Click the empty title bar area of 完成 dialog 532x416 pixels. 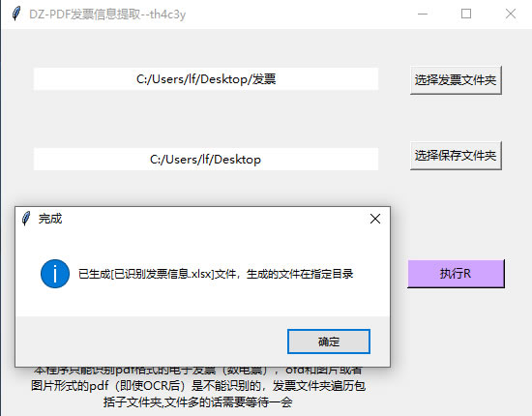click(214, 219)
